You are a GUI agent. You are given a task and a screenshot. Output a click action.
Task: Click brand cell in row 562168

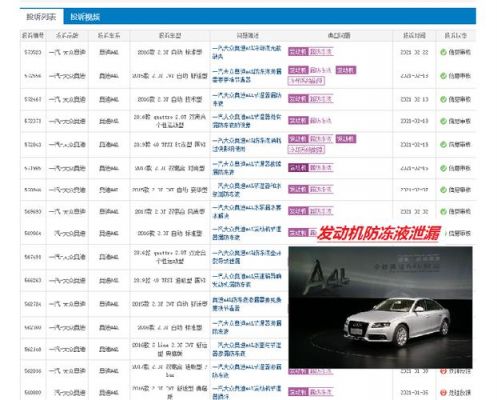click(67, 349)
